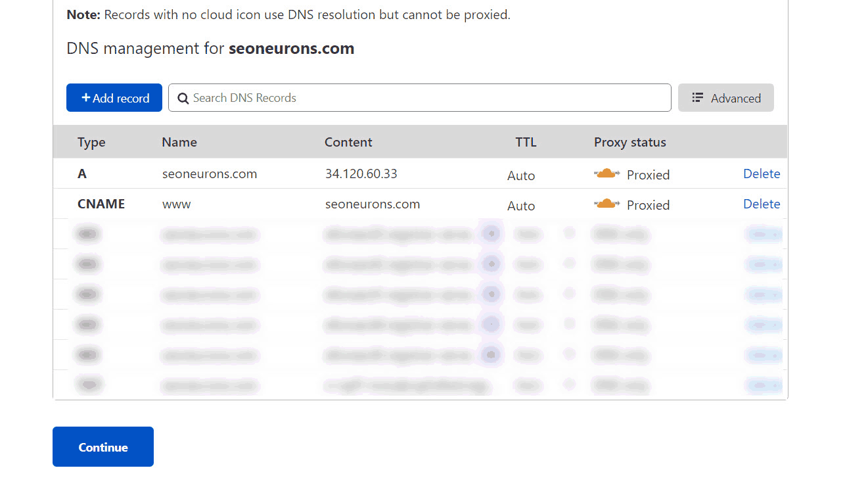
Task: Click the Type column header
Action: coord(91,142)
